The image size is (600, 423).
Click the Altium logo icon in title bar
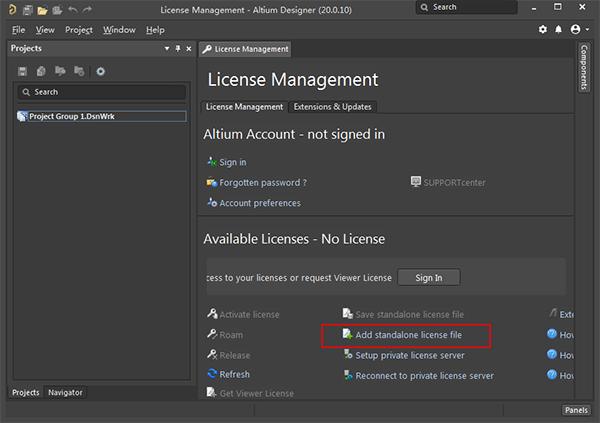click(x=12, y=10)
